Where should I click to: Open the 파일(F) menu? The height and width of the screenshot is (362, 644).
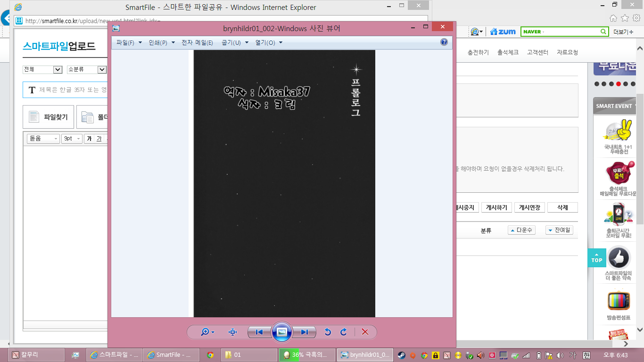129,42
